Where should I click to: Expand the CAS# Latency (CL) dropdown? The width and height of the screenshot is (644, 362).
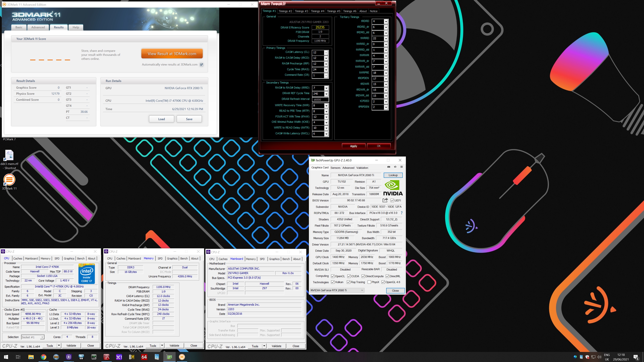tap(326, 52)
